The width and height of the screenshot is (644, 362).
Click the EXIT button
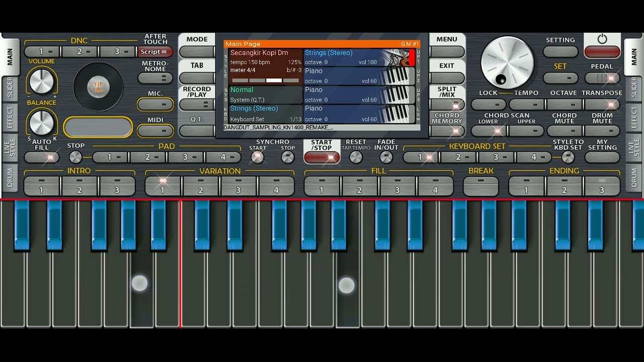pyautogui.click(x=447, y=78)
